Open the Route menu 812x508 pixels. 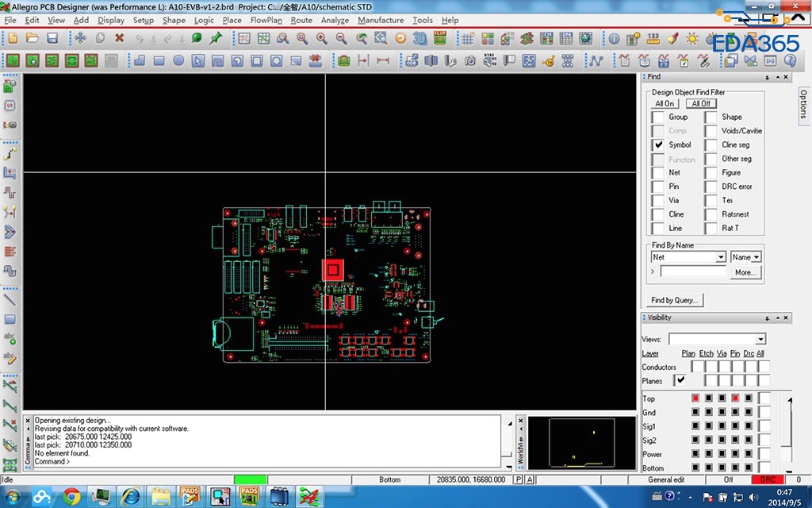[301, 20]
